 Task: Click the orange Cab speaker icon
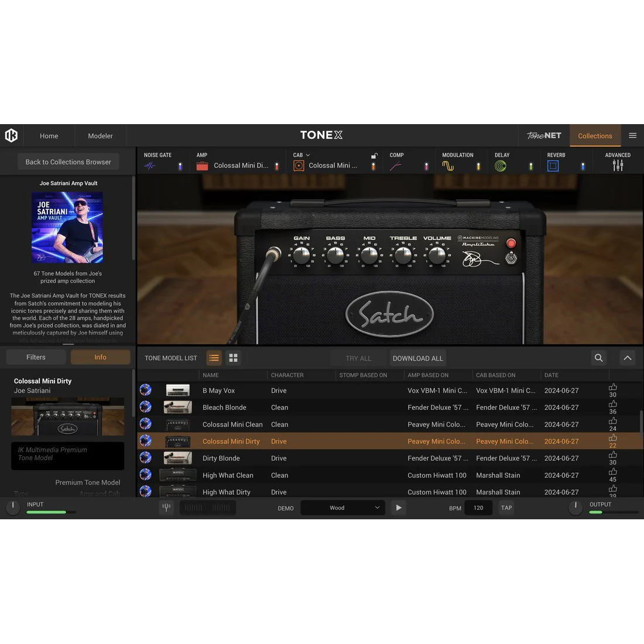pos(299,166)
